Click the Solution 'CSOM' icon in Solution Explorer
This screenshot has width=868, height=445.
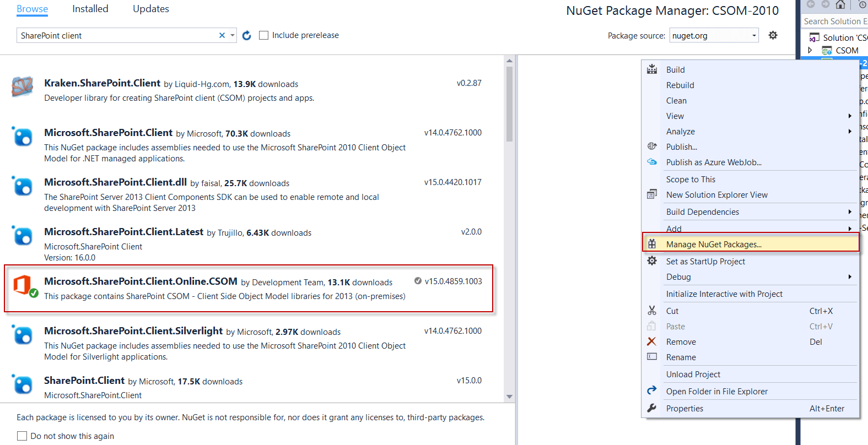click(814, 37)
